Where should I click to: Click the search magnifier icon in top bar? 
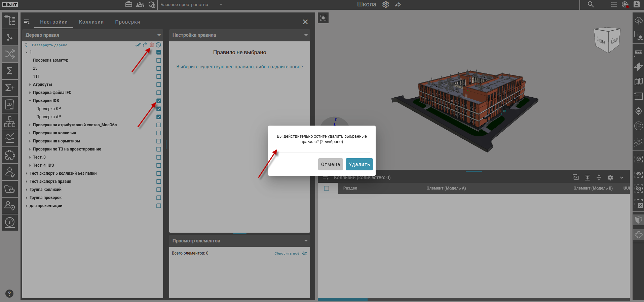[591, 4]
